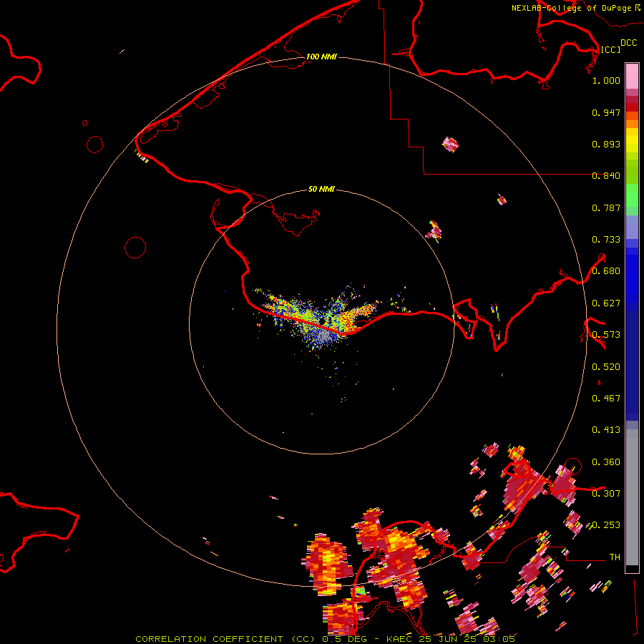Click the 03:05 timestamp
The height and width of the screenshot is (644, 644).
click(499, 639)
